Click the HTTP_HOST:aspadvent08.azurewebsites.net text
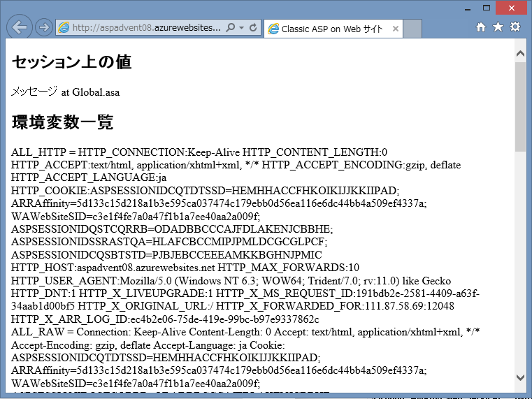 (x=113, y=268)
